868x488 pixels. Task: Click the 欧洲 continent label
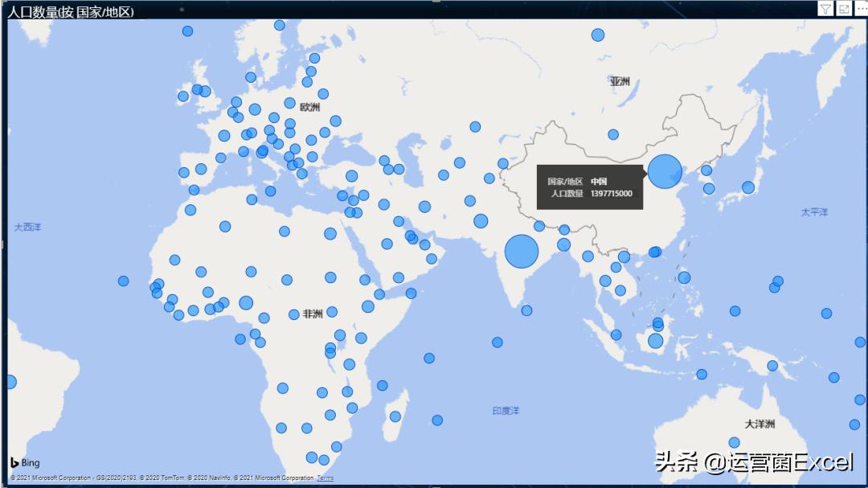click(x=310, y=107)
